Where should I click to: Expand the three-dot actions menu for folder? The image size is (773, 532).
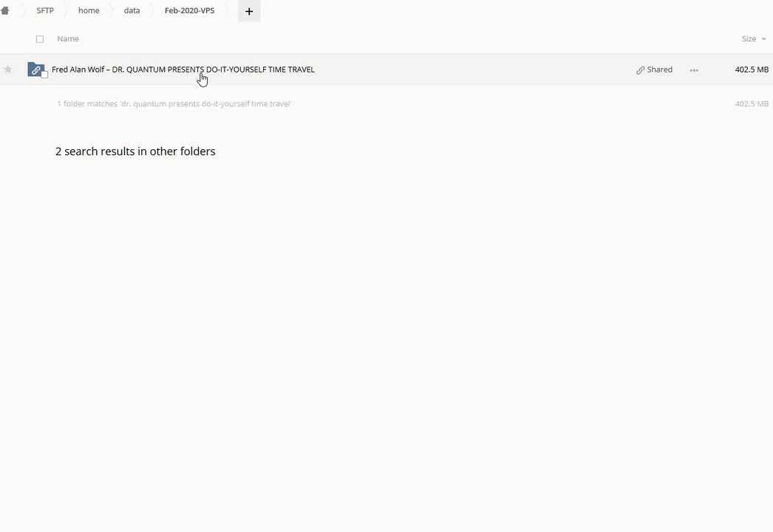[694, 70]
